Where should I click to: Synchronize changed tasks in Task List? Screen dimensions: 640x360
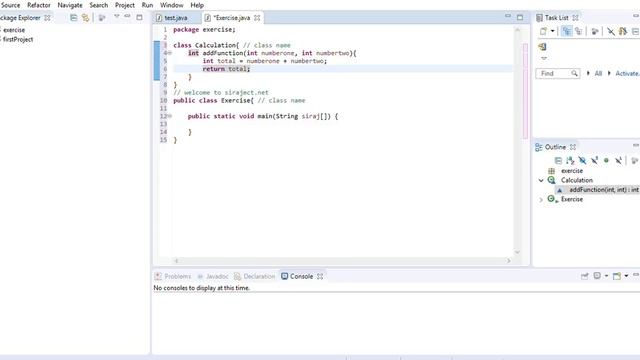click(623, 31)
